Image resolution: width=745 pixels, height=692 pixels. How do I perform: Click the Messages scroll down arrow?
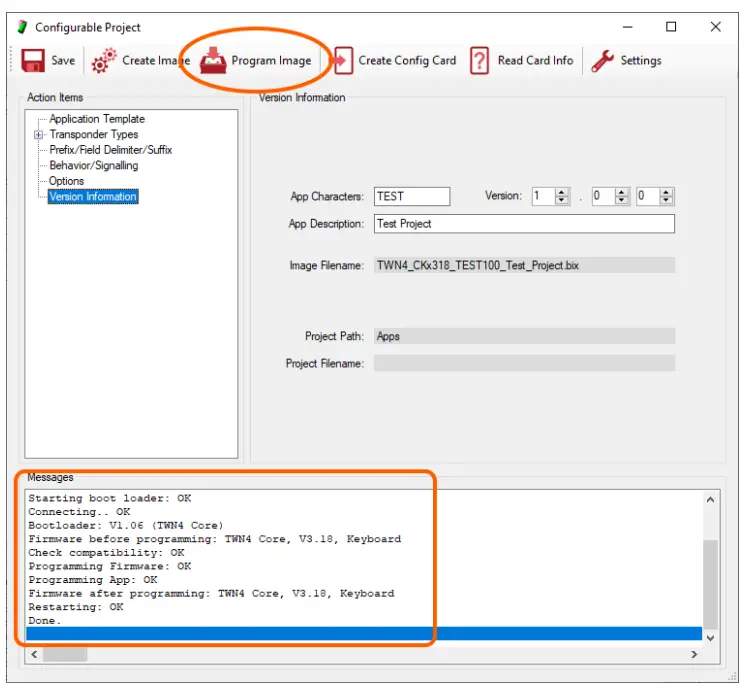click(710, 638)
